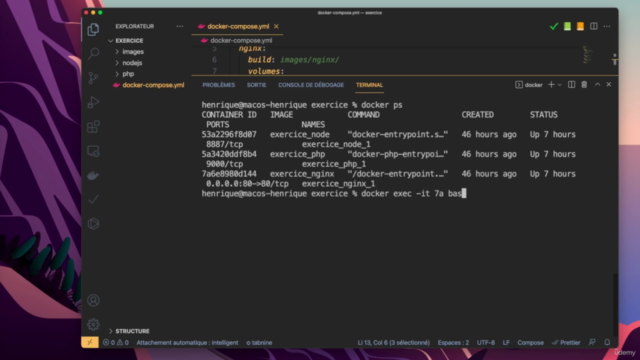Open the Extensions view
This screenshot has width=640, height=360.
click(93, 127)
